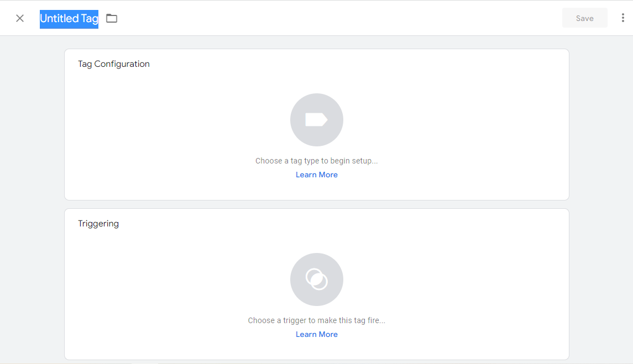633x364 pixels.
Task: Click the trigger icon in the Triggering card
Action: pos(317,279)
